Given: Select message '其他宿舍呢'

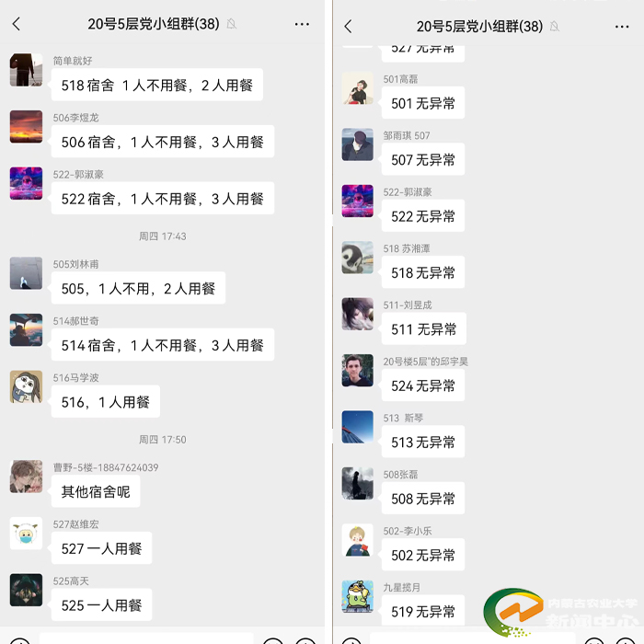Looking at the screenshot, I should click(96, 491).
